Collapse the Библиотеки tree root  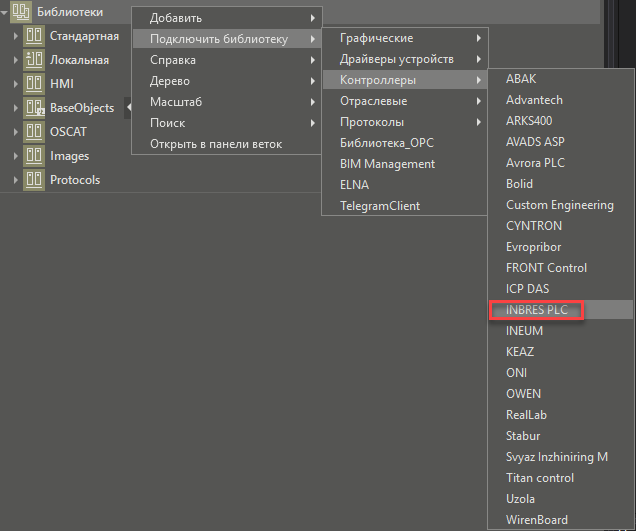[x=4, y=13]
